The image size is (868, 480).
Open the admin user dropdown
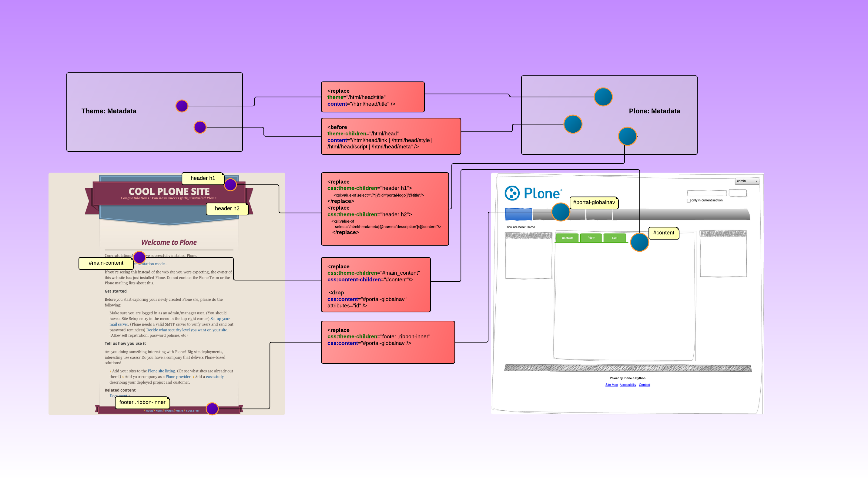tap(747, 181)
